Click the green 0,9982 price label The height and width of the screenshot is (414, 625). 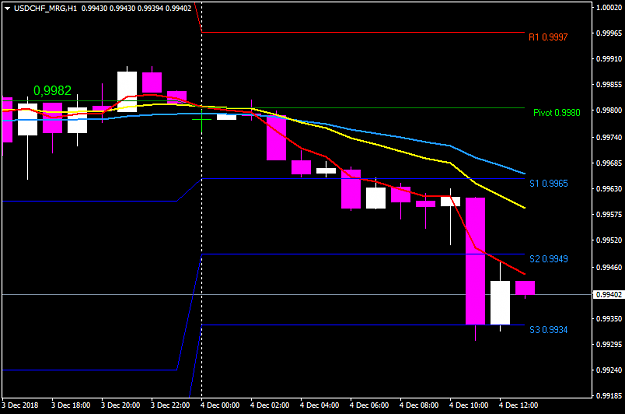[x=52, y=91]
